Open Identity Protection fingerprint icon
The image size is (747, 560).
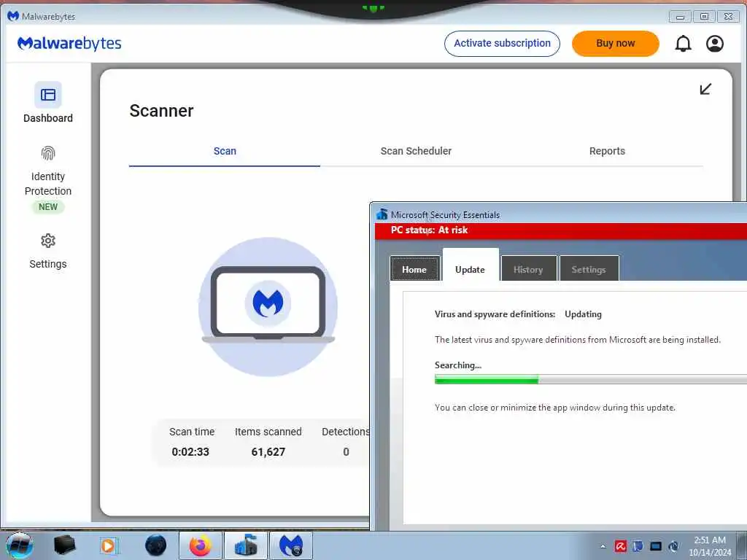tap(48, 153)
